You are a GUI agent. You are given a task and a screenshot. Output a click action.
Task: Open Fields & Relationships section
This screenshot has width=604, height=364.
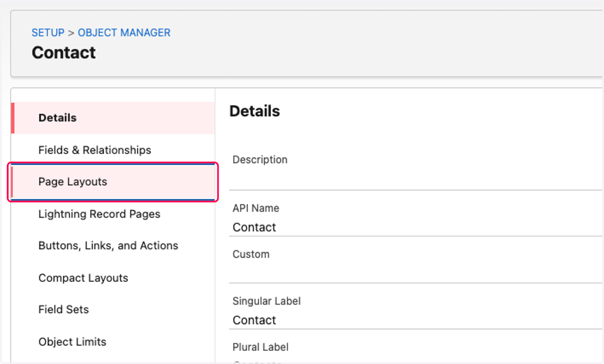click(x=113, y=150)
